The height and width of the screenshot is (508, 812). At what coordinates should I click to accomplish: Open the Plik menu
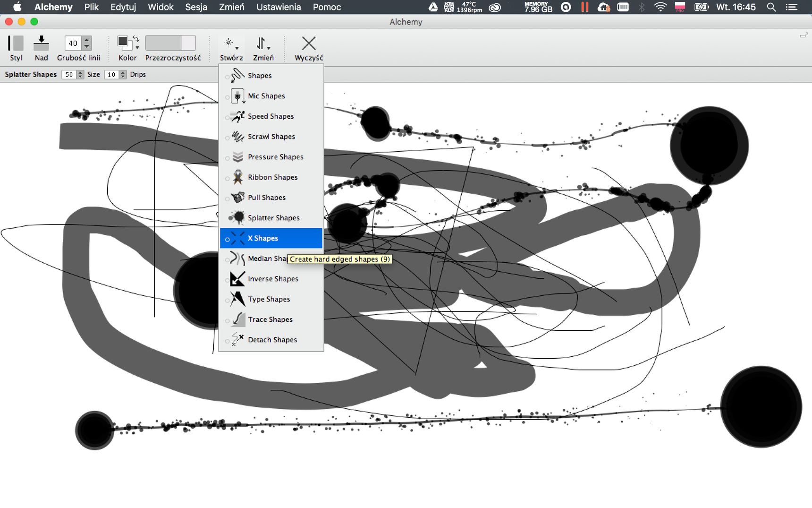tap(92, 7)
